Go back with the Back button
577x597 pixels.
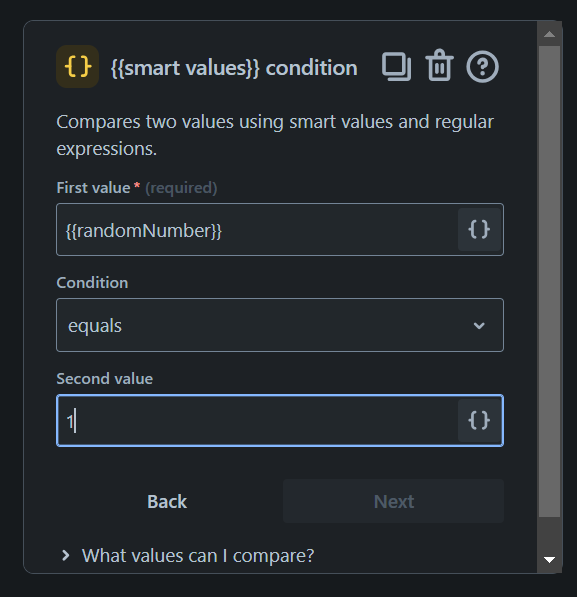point(167,501)
